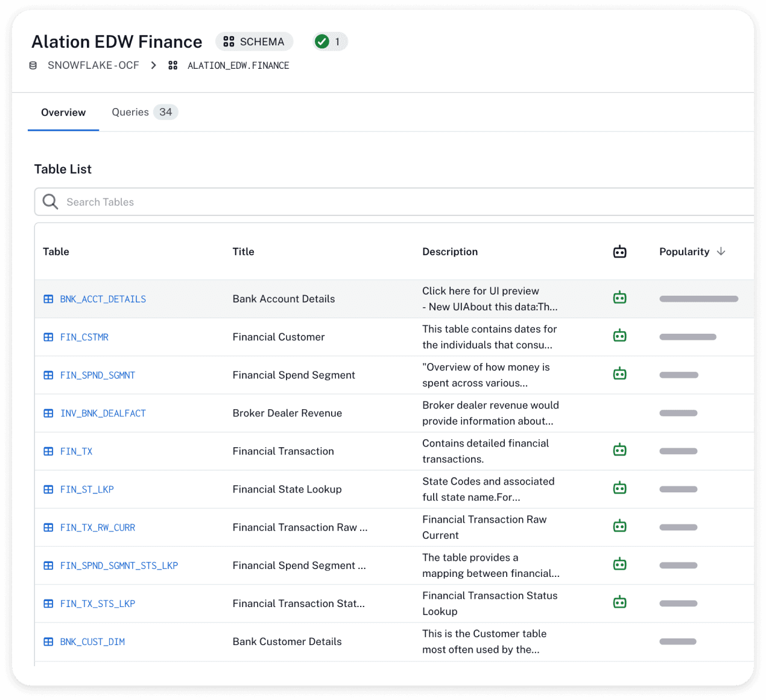Screen dimensions: 766x700
Task: Click the table icon beside FIN_SPND_SGMNT
Action: coord(49,375)
